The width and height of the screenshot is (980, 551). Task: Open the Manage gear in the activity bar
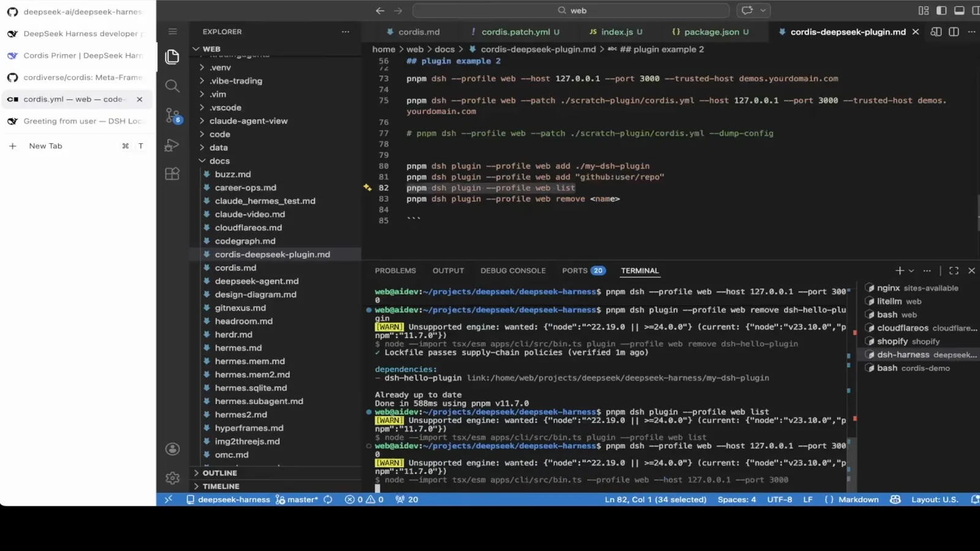(x=172, y=478)
